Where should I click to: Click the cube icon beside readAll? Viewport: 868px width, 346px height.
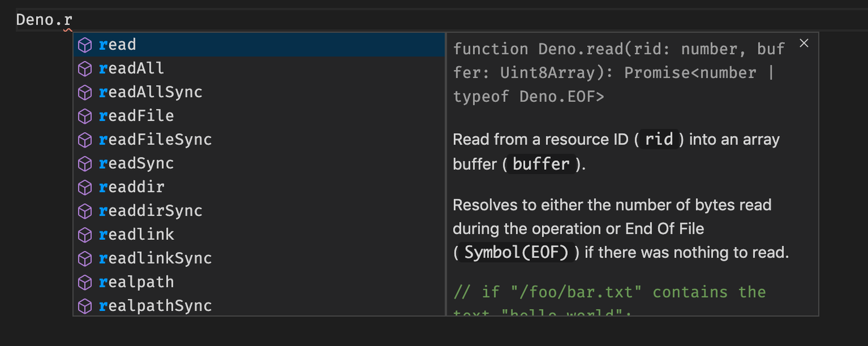coord(86,69)
